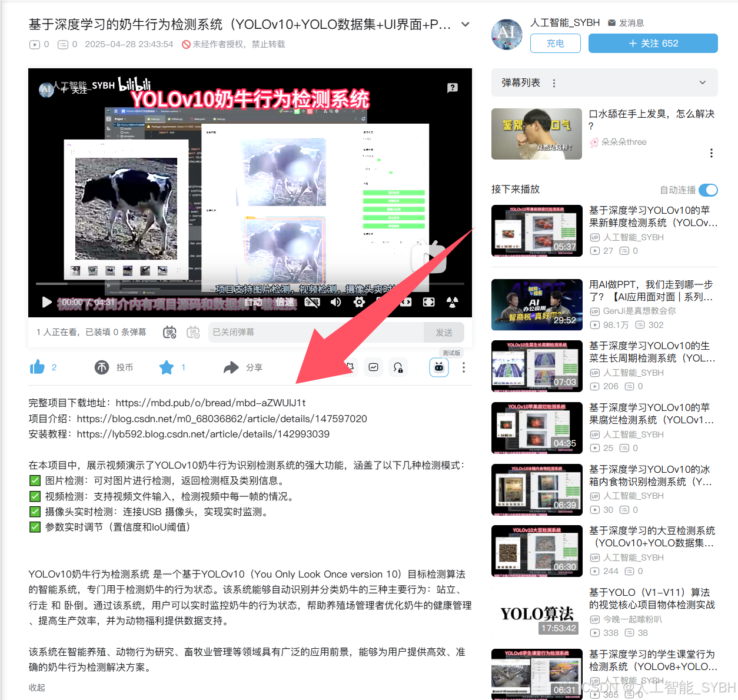738x700 pixels.
Task: Send danmaku with 发送 button
Action: pos(444,332)
